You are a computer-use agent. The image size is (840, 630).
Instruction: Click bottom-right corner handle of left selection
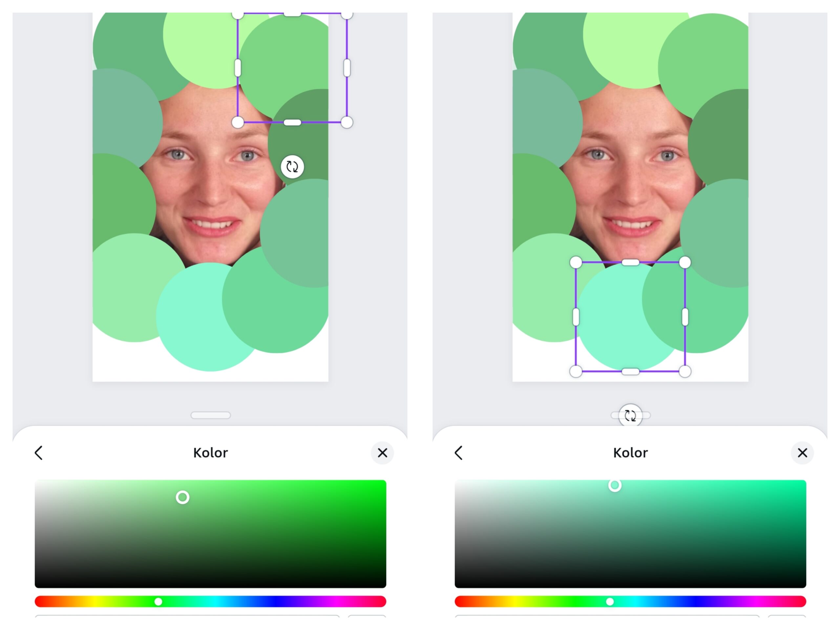click(x=347, y=122)
